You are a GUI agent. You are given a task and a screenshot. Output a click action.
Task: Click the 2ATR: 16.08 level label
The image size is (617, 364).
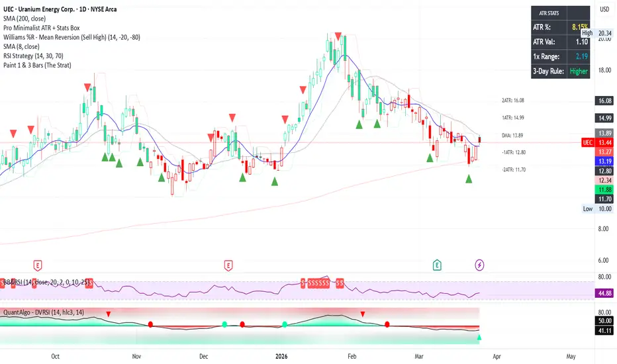pos(512,101)
